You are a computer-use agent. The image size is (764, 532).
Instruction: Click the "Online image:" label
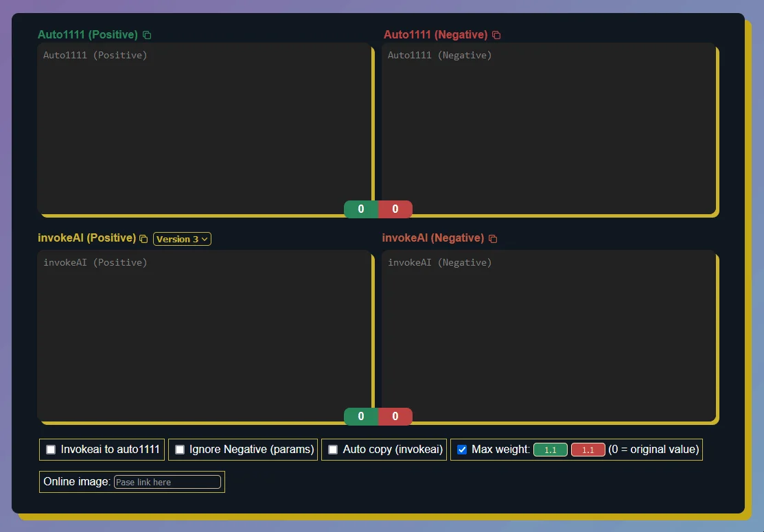click(77, 481)
